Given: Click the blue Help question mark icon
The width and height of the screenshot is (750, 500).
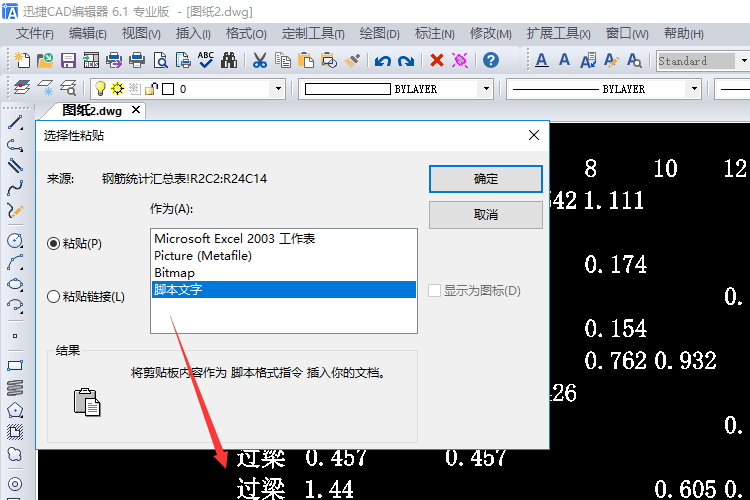Looking at the screenshot, I should pyautogui.click(x=491, y=60).
